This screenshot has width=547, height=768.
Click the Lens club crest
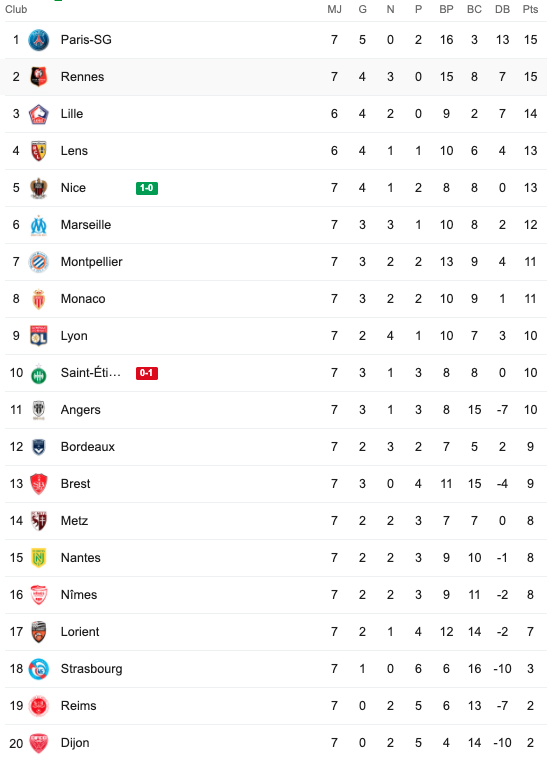tap(39, 151)
